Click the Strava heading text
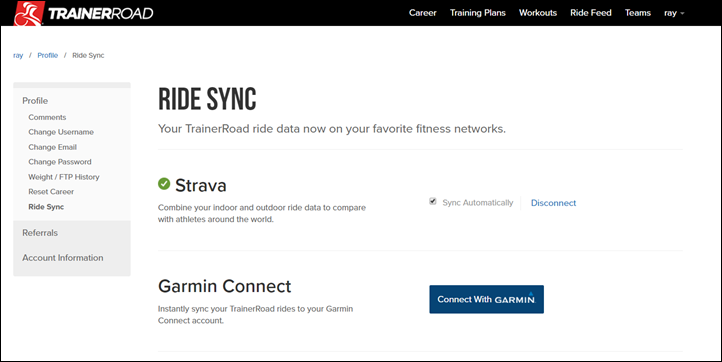The height and width of the screenshot is (362, 722). point(201,185)
